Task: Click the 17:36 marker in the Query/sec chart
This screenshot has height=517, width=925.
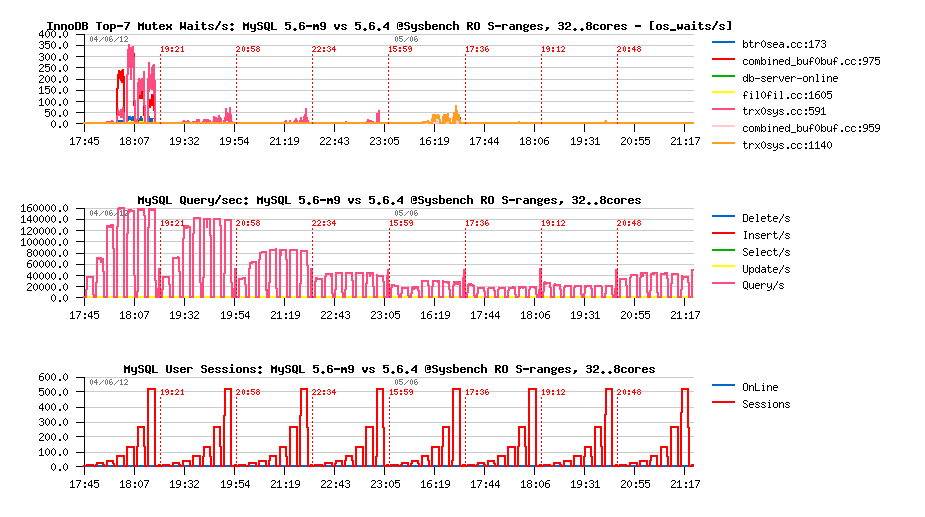Action: click(477, 223)
